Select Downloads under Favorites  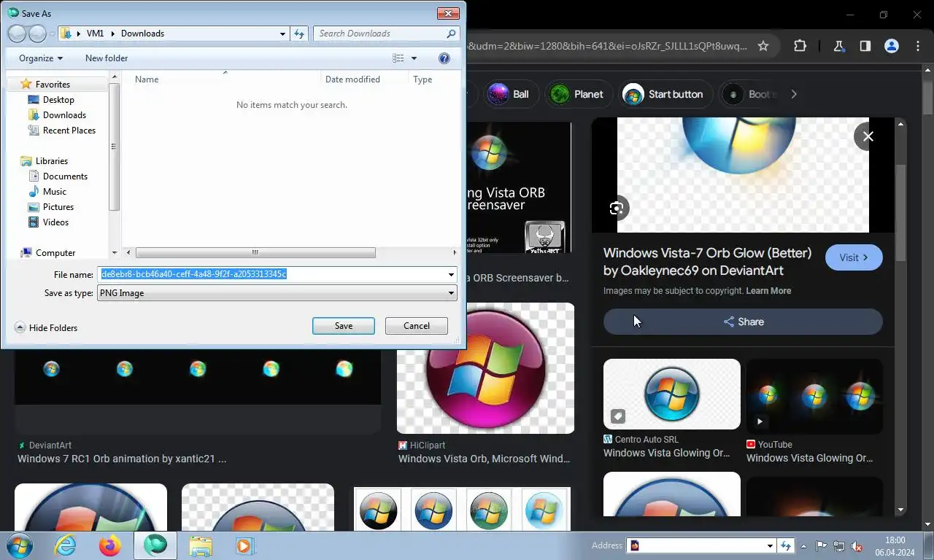point(64,115)
